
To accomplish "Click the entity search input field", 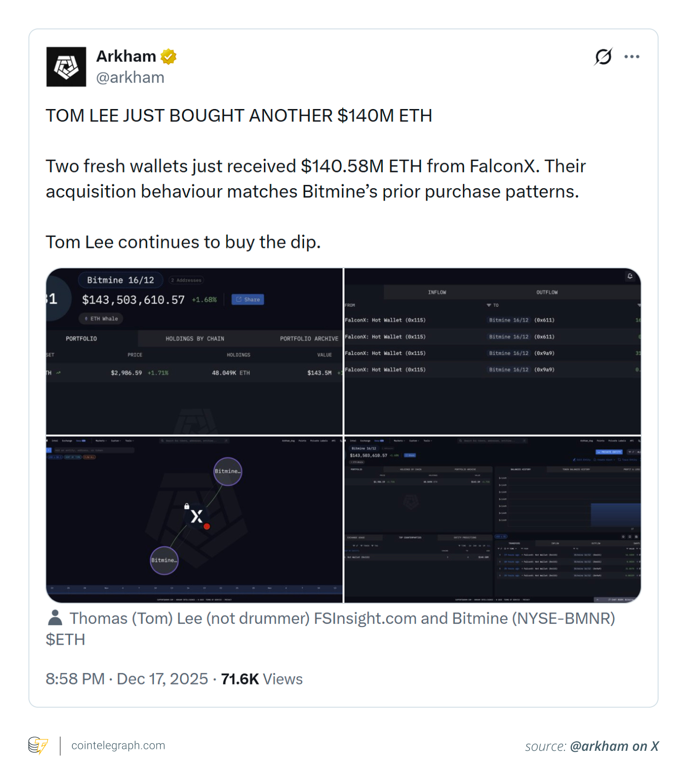I will [95, 450].
